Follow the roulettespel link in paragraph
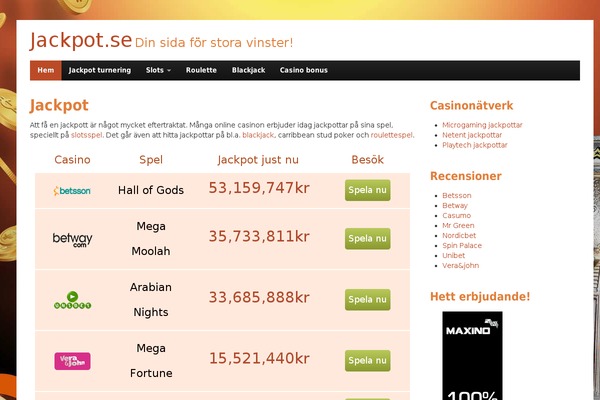Viewport: 600px width, 400px height. (391, 135)
